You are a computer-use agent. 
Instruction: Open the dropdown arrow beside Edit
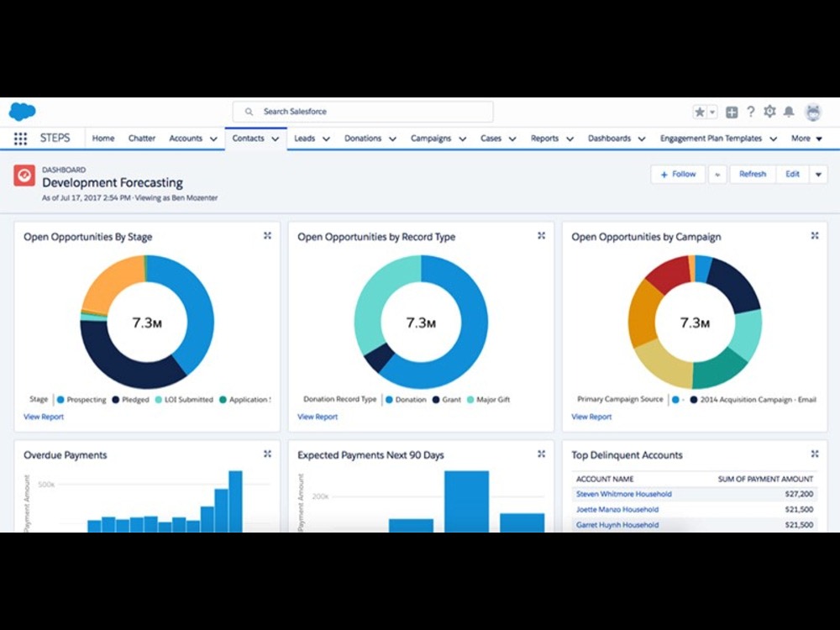point(818,174)
